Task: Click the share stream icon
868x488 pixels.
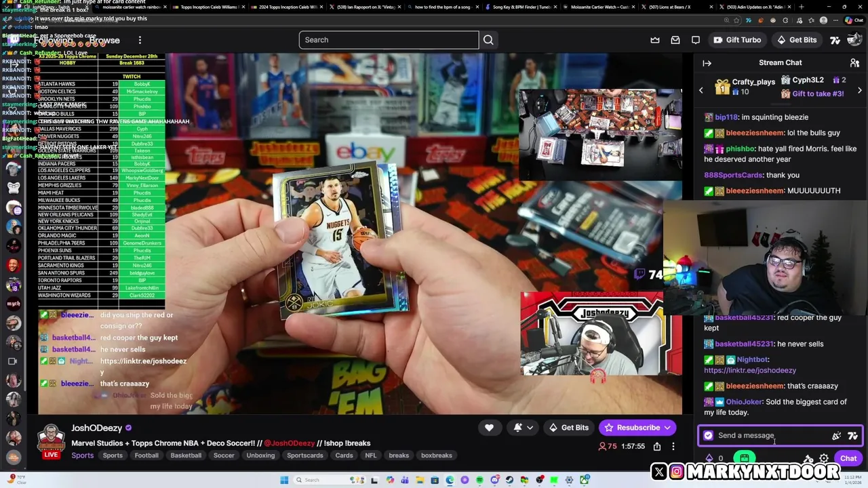Action: (x=657, y=446)
